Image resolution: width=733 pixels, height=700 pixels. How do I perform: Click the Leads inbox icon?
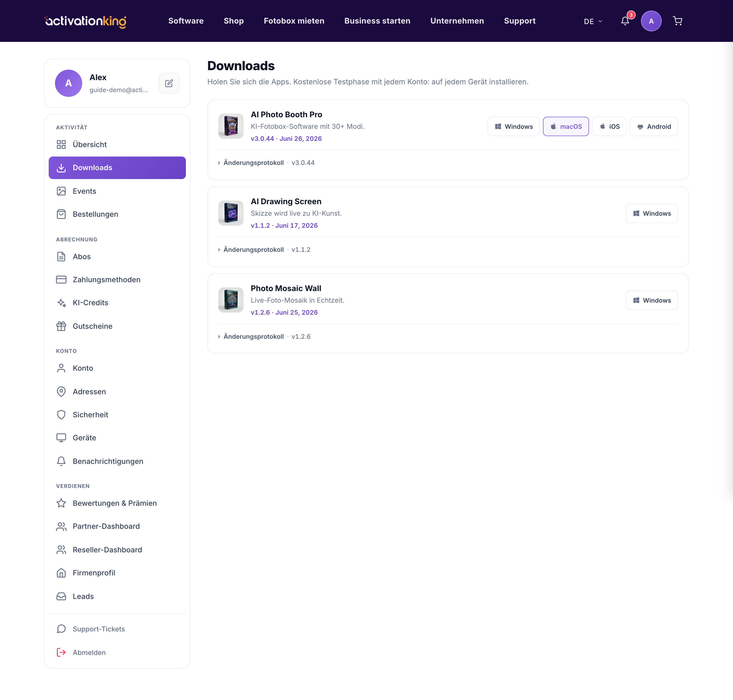pyautogui.click(x=61, y=596)
